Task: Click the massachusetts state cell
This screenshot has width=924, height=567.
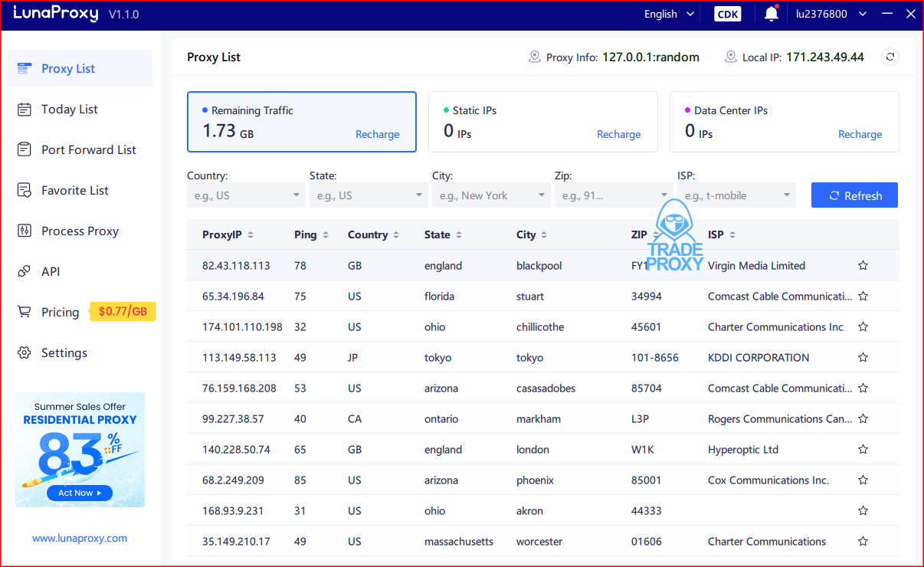Action: pyautogui.click(x=459, y=542)
